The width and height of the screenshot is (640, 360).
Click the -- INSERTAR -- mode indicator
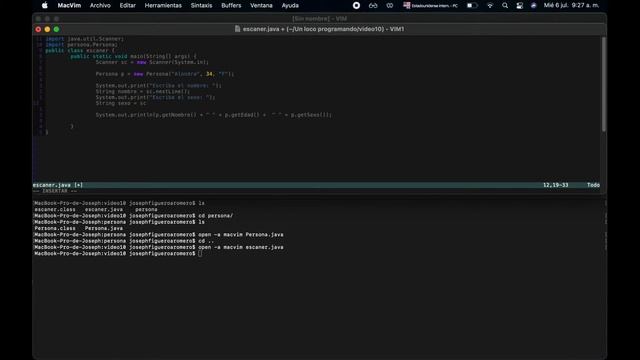(x=55, y=191)
